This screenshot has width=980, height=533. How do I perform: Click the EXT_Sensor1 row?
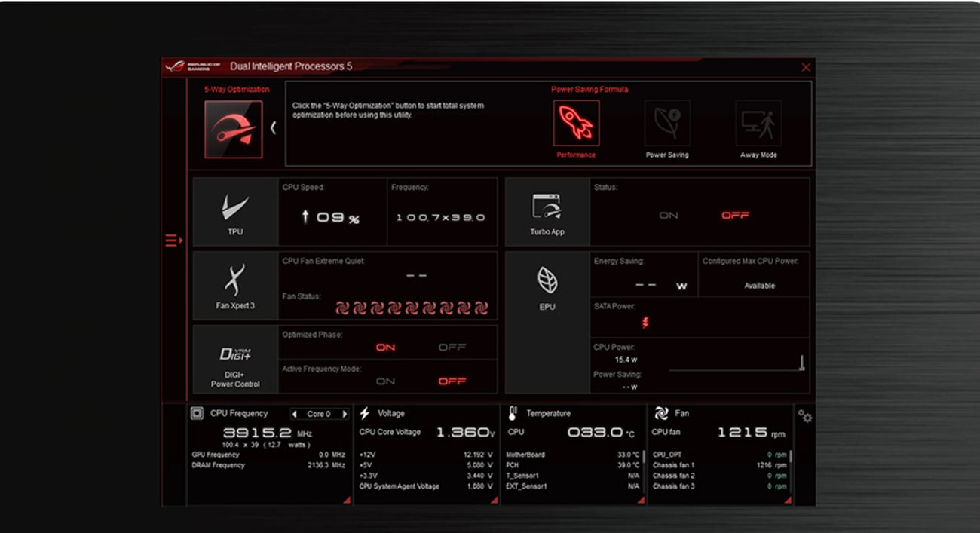(572, 486)
